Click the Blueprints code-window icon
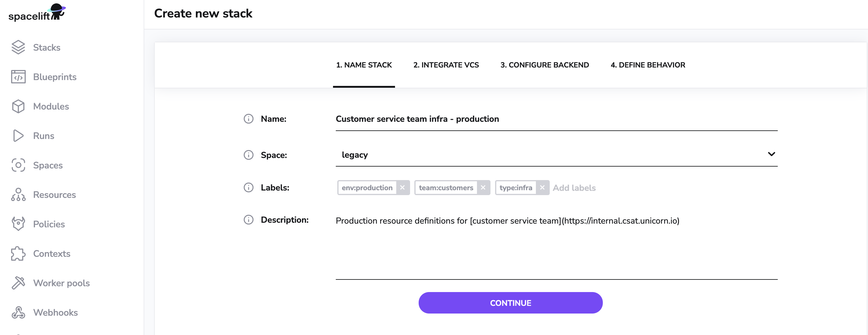The width and height of the screenshot is (868, 335). [18, 77]
